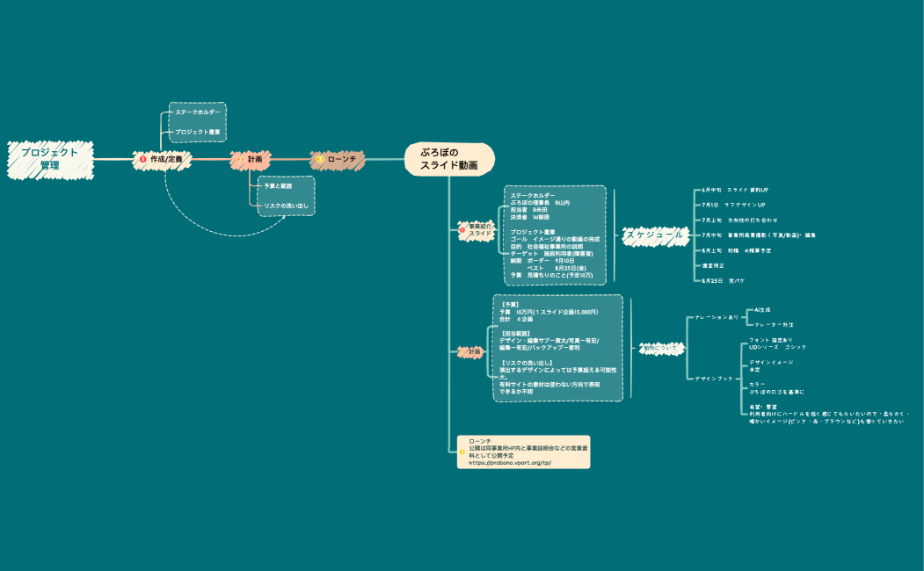Click the yellow priority 3 marker on ローンチ
This screenshot has height=571, width=924.
(320, 160)
